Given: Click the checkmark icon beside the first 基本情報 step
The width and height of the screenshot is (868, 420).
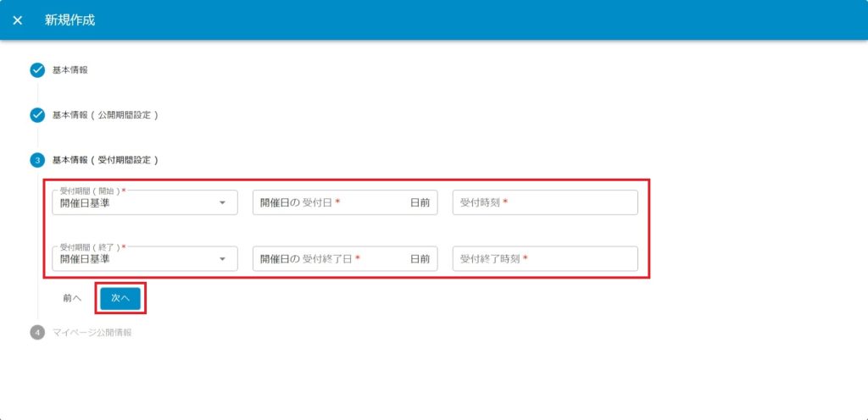Looking at the screenshot, I should pos(37,70).
